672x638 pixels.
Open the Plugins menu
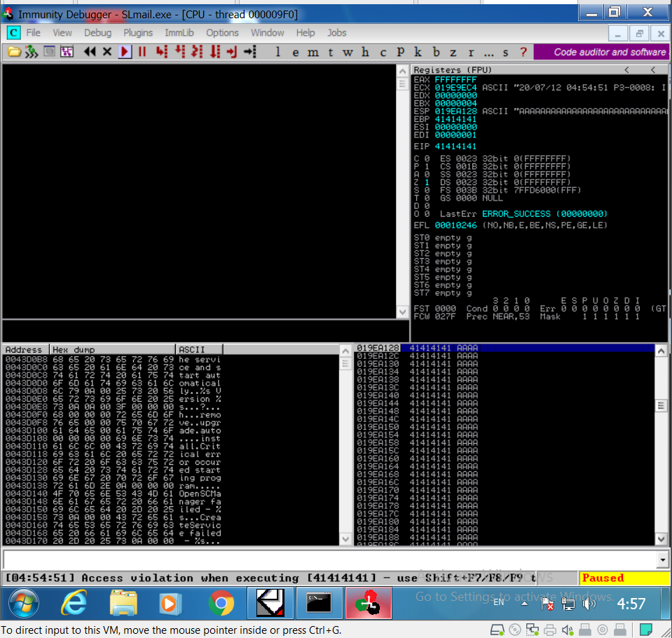click(138, 32)
